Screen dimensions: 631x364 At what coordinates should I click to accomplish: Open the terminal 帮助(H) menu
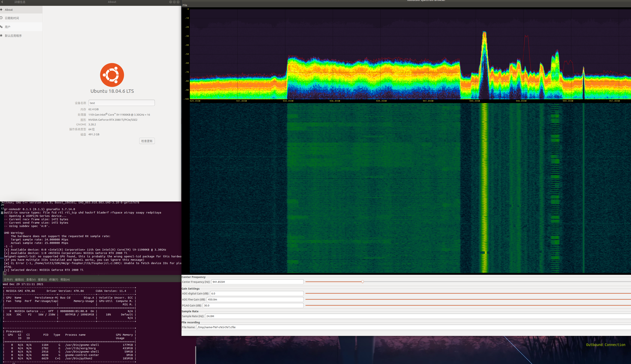[x=65, y=279]
